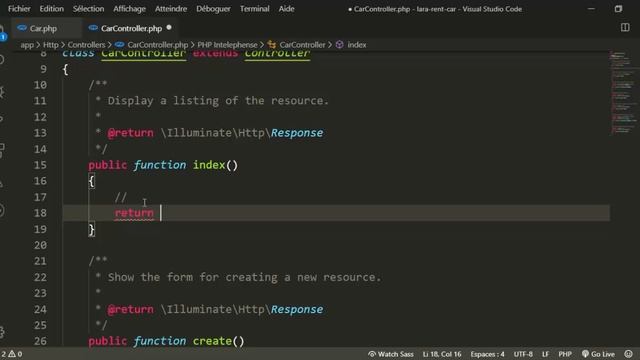Viewport: 640px width, 360px height.
Task: Click the Watch Sass status bar button
Action: pyautogui.click(x=391, y=354)
